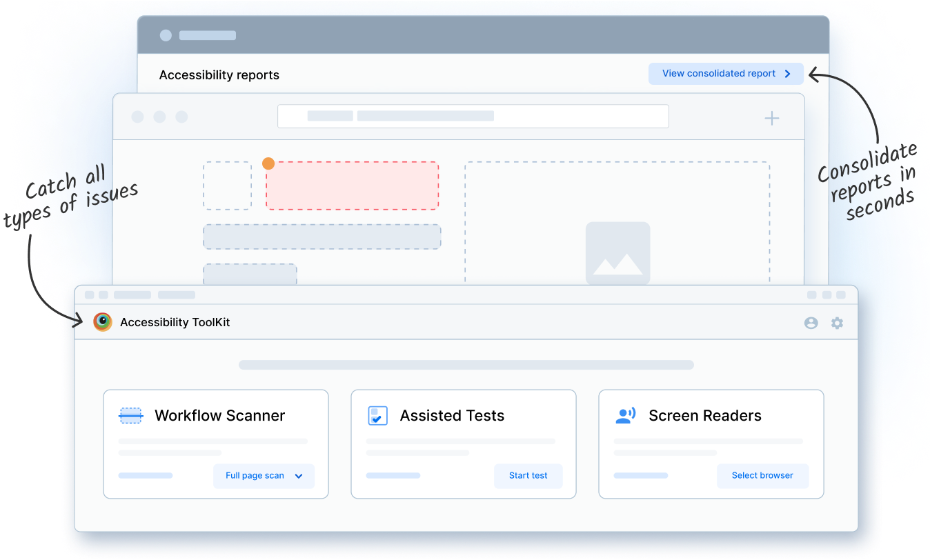Click the empty dashed placeholder square
The image size is (930, 560).
pos(226,185)
